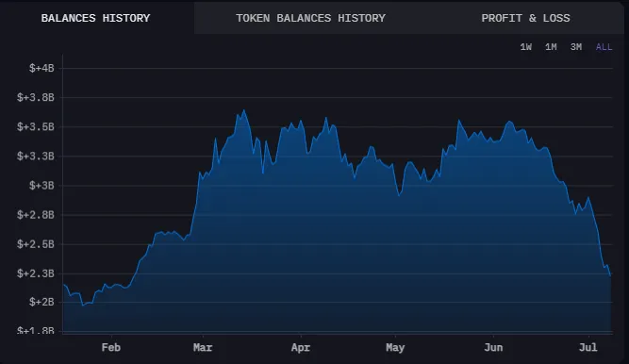The height and width of the screenshot is (364, 629).
Task: Click the Mar x-axis month label
Action: click(203, 347)
